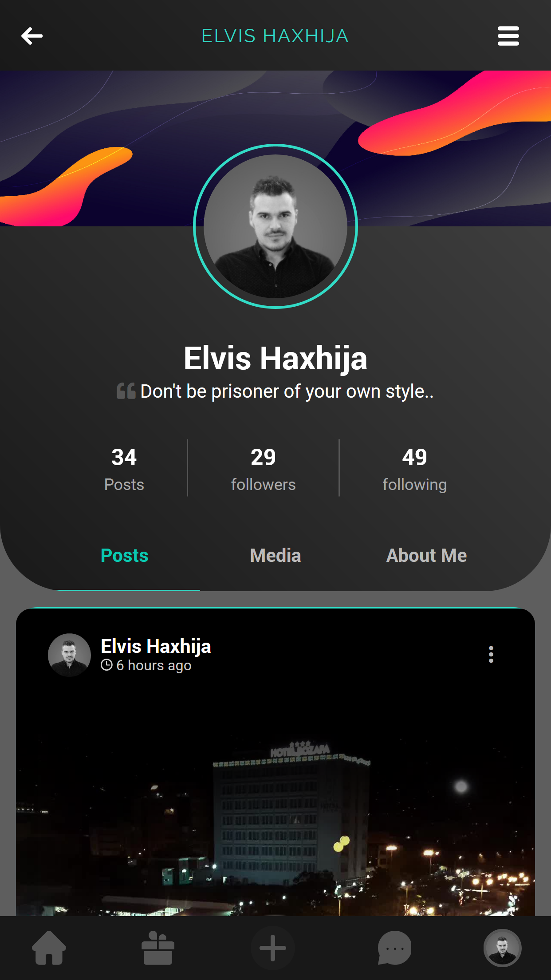Tap the plus icon to create post
This screenshot has width=551, height=980.
coord(272,948)
